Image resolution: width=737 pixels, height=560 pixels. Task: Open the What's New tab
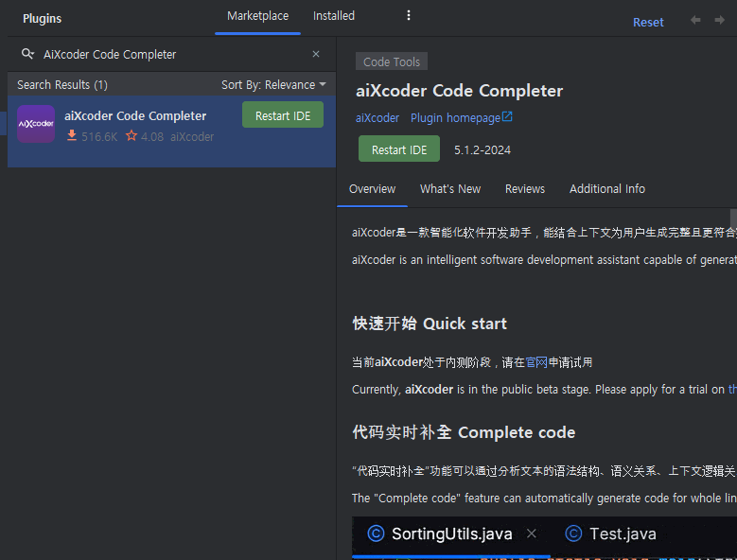click(449, 189)
